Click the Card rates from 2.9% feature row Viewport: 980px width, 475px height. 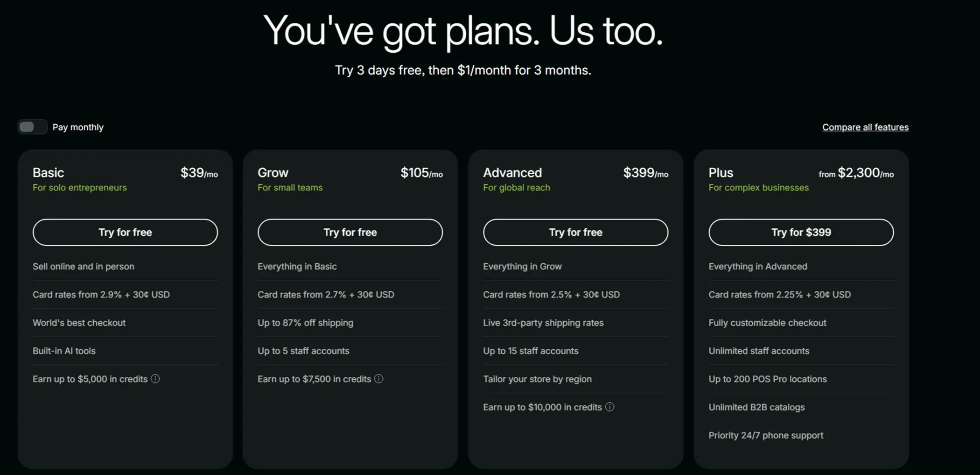click(x=101, y=294)
